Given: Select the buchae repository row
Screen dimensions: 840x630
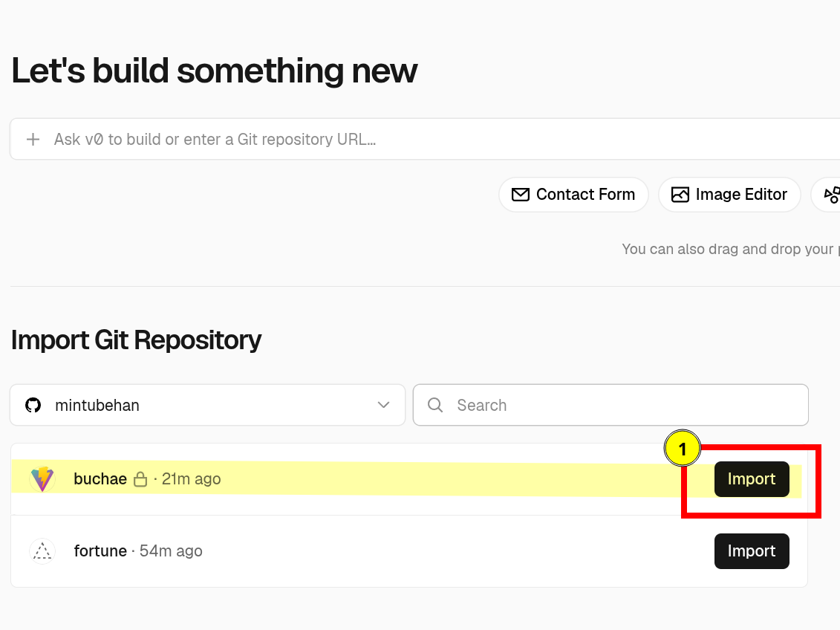Looking at the screenshot, I should 408,479.
